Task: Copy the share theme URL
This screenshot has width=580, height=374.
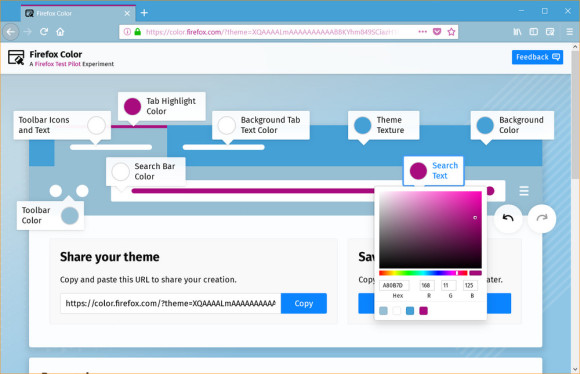Action: pos(304,303)
